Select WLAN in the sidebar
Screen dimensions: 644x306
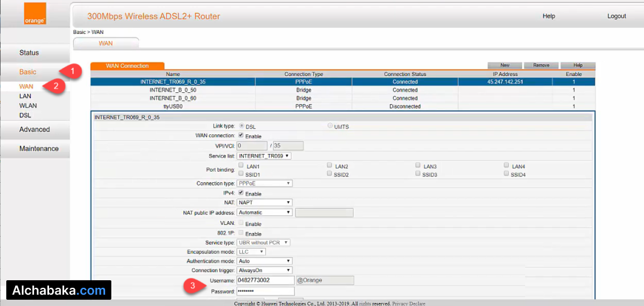coord(28,106)
